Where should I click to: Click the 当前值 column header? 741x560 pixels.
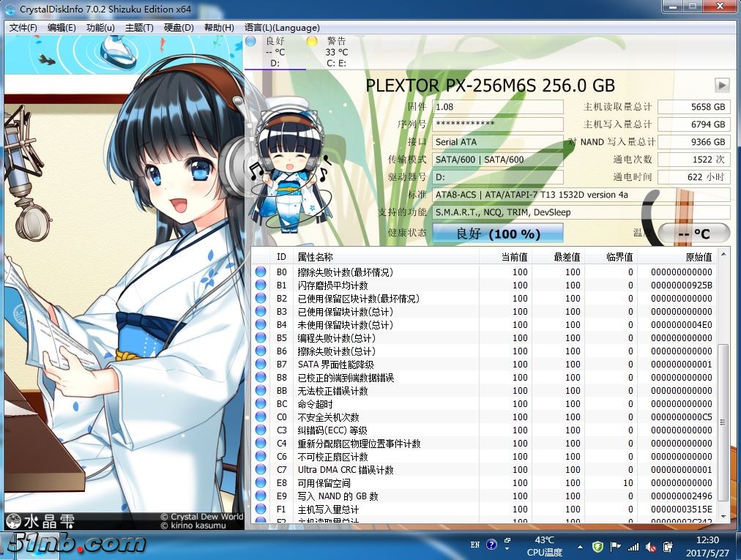click(505, 257)
